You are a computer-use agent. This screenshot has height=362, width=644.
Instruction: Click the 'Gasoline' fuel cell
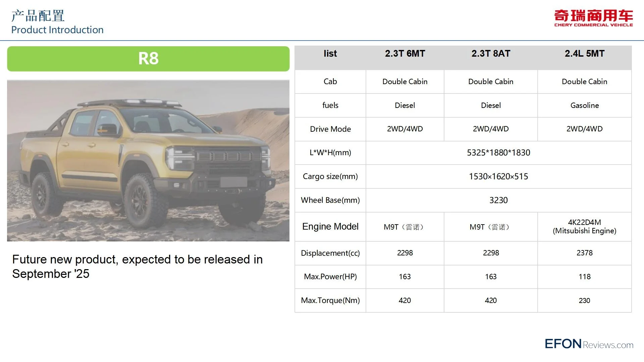[584, 105]
